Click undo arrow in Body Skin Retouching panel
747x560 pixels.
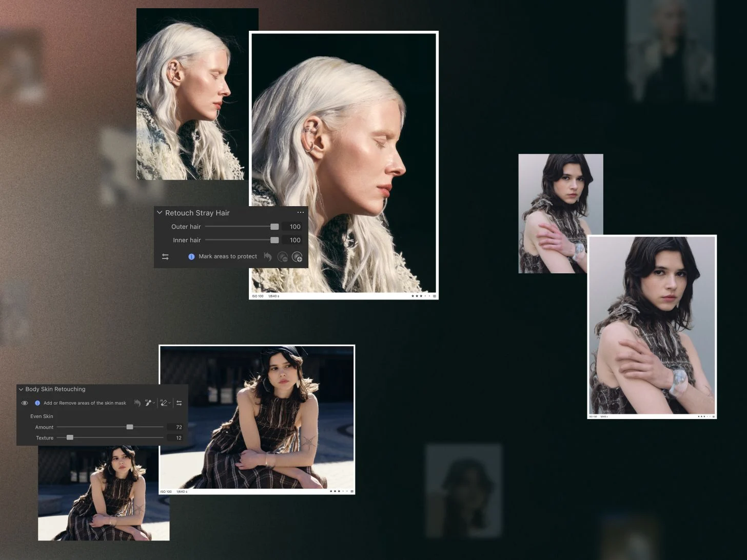tap(137, 403)
